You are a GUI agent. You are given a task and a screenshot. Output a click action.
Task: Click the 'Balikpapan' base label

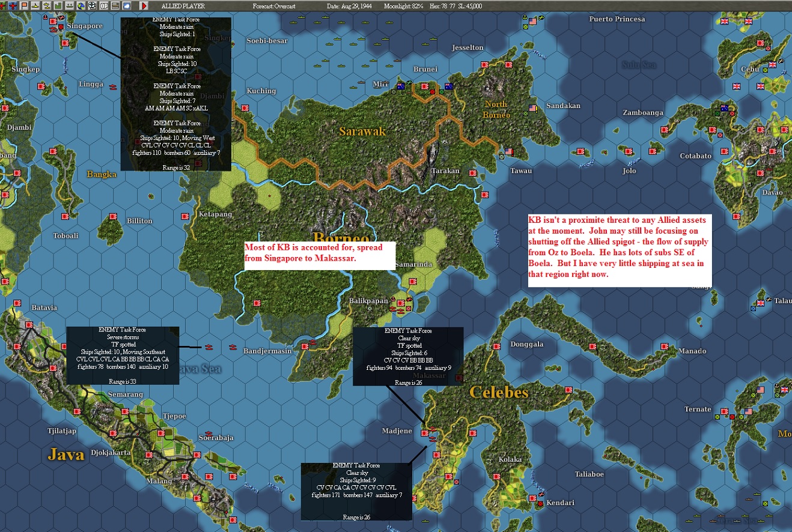pyautogui.click(x=370, y=300)
